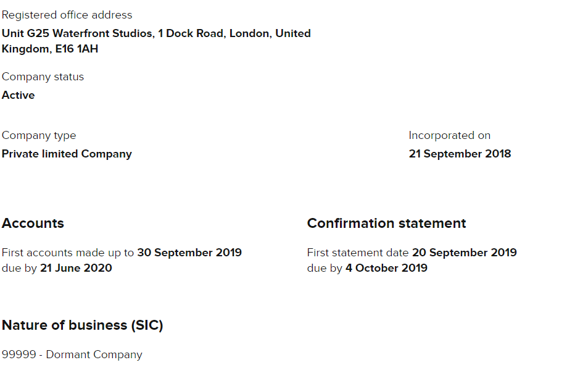Select the Private limited Company text
Viewport: 588px width, 373px height.
67,154
